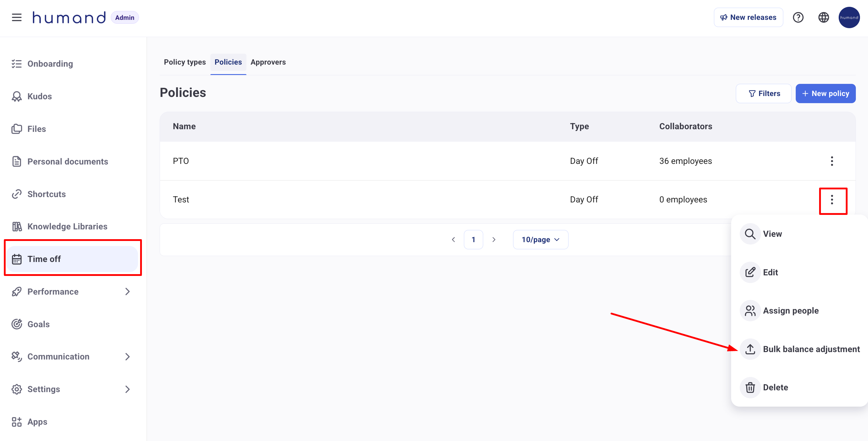Switch to the Approvers tab

(x=268, y=62)
